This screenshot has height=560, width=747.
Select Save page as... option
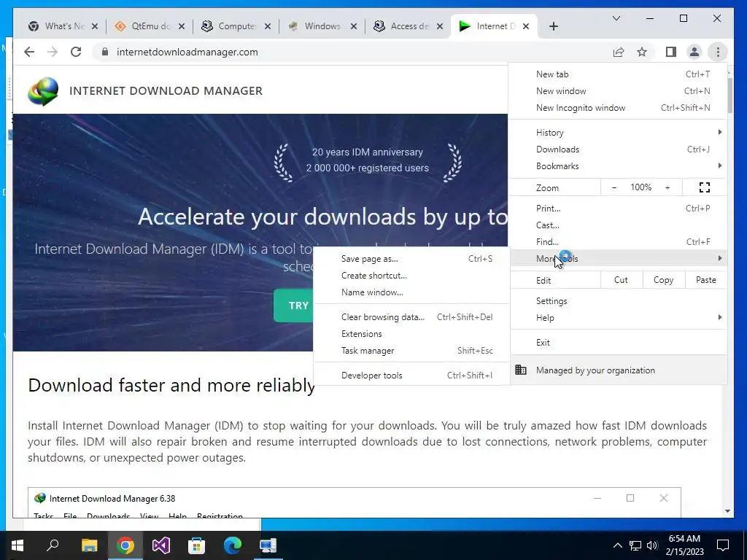[x=411, y=259]
